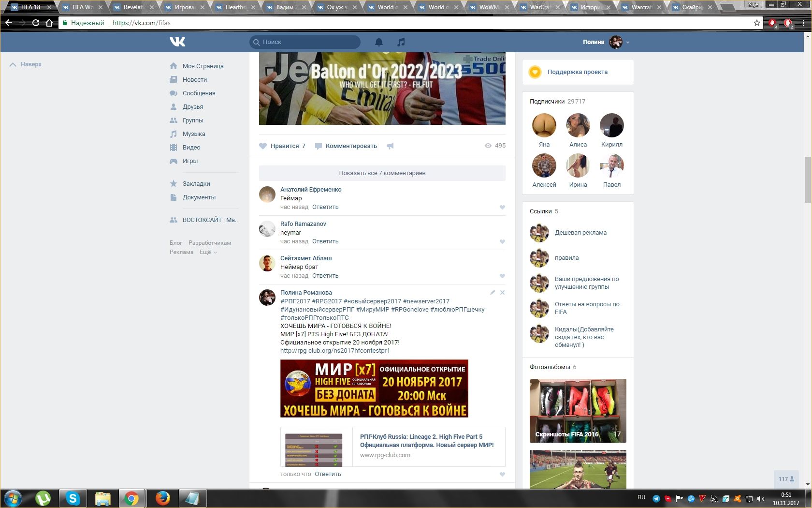Open Telegram tray icon
This screenshot has height=508, width=812.
click(x=656, y=499)
